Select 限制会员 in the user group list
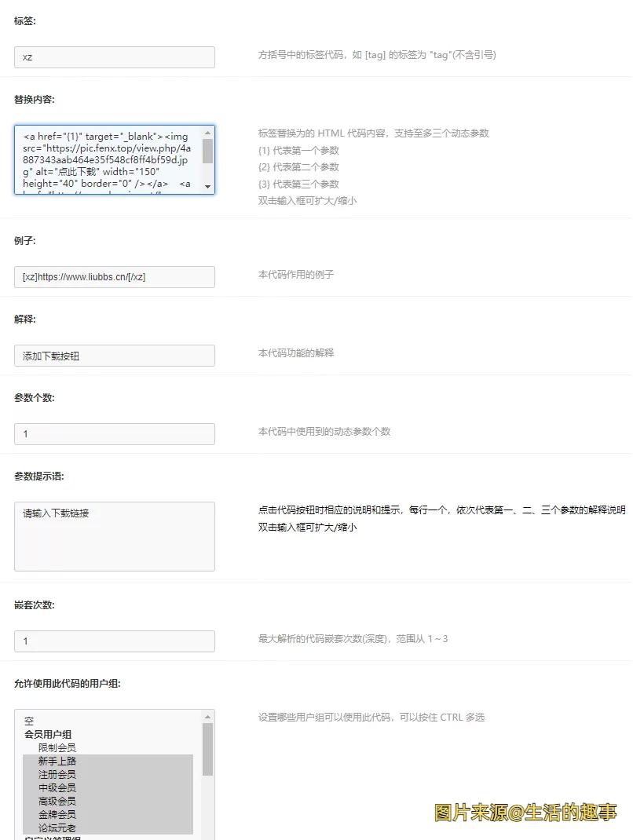Screen dimensions: 633x840 click(x=57, y=747)
